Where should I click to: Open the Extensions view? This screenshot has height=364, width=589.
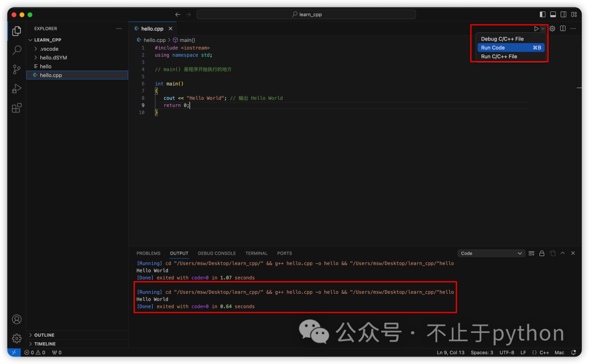[x=17, y=107]
